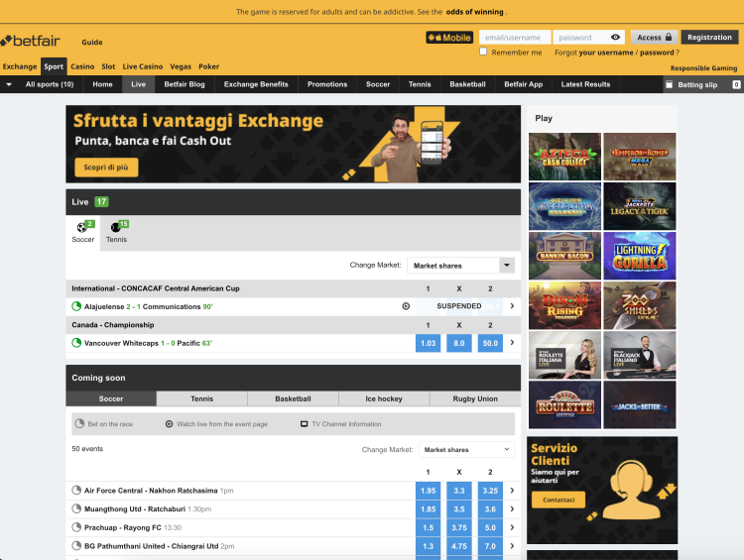The height and width of the screenshot is (560, 744).
Task: Click the Access login button
Action: 655,37
